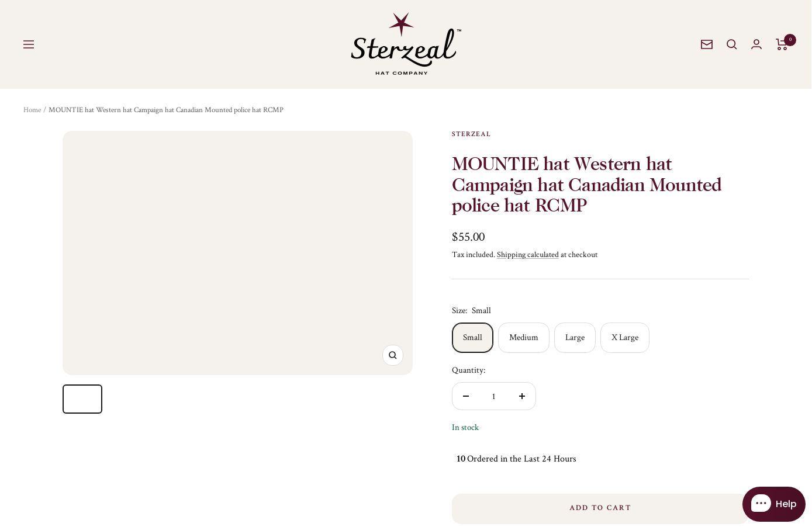This screenshot has width=812, height=527.
Task: Open the hamburger navigation menu
Action: (x=29, y=44)
